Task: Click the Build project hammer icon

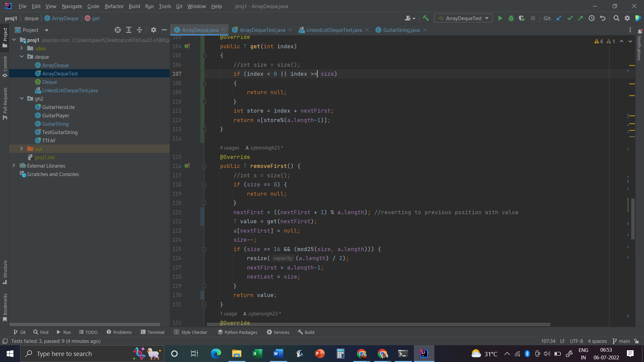Action: 426,18
